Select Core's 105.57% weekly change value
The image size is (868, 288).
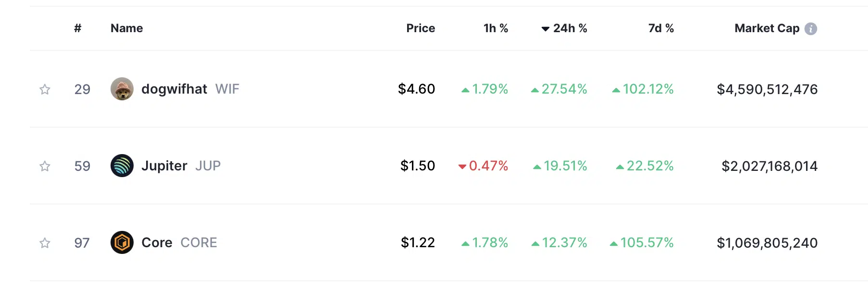point(642,243)
